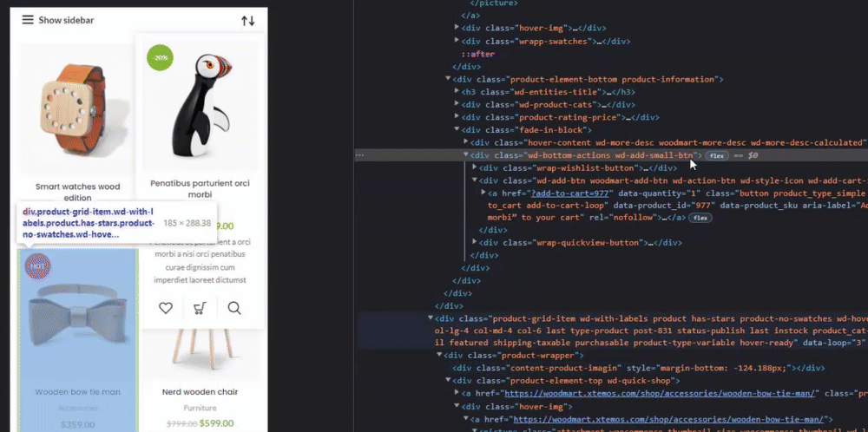The width and height of the screenshot is (868, 432).
Task: Open the penguin toy product image
Action: 200,106
